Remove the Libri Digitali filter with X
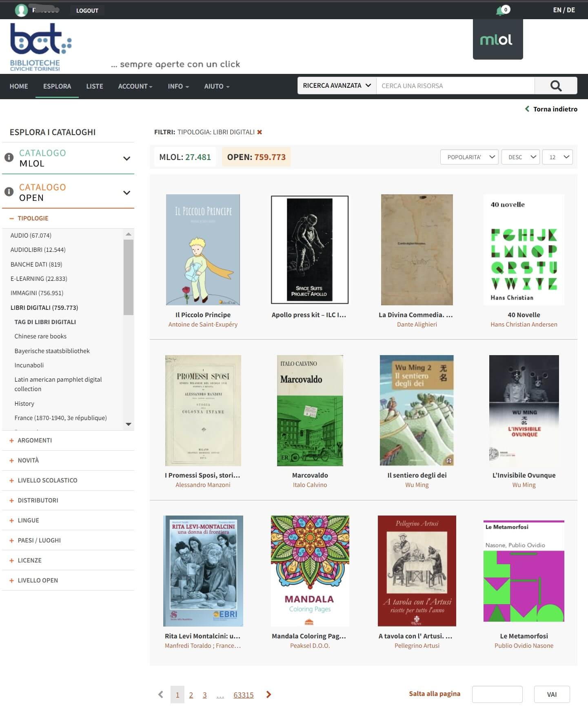Image resolution: width=588 pixels, height=718 pixels. [x=260, y=132]
